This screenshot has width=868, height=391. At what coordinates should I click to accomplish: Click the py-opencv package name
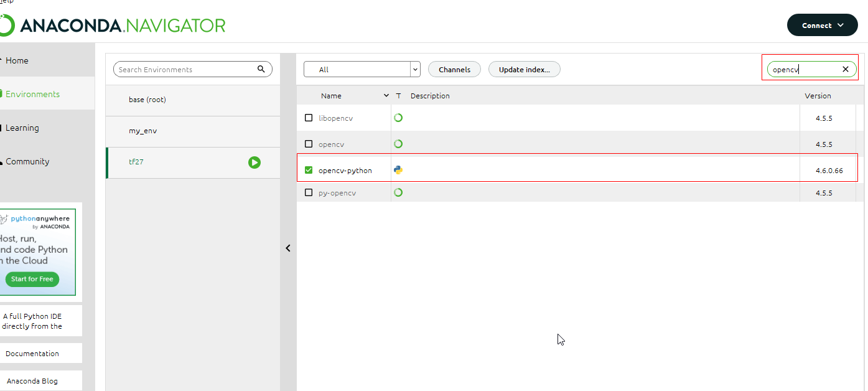pyautogui.click(x=337, y=193)
